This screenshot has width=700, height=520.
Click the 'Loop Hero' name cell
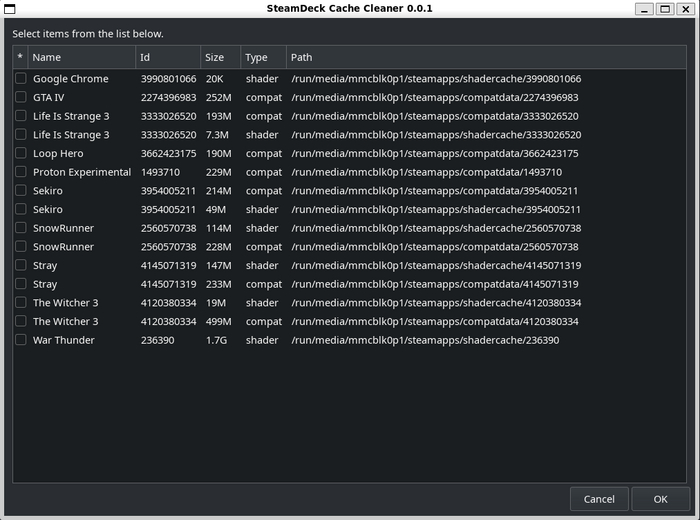pos(58,154)
